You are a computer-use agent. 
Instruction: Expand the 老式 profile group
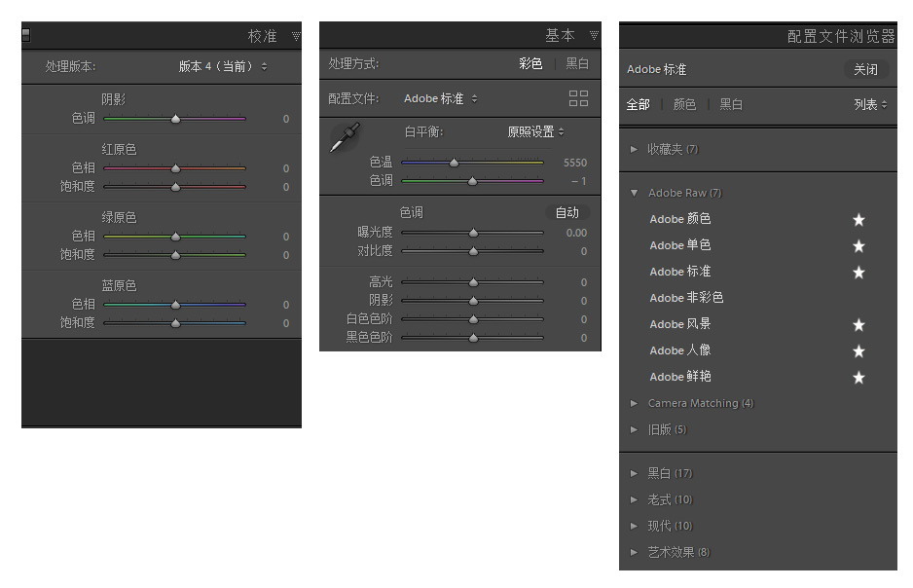coord(634,499)
